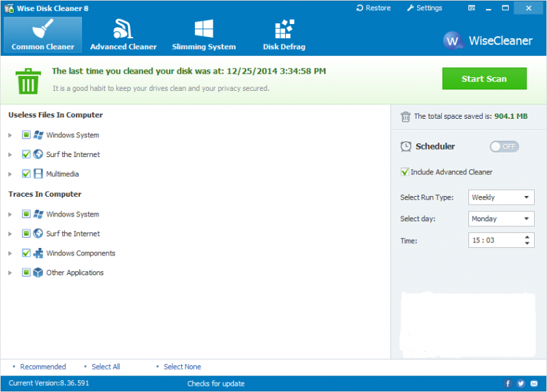Uncheck Surf the Internet under Useless Files
This screenshot has height=392, width=547.
click(x=26, y=154)
